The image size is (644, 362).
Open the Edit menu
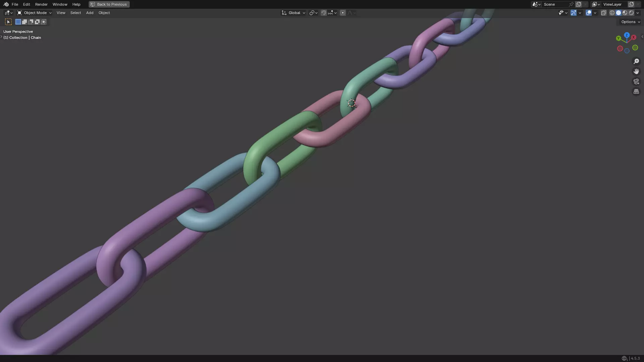[26, 4]
